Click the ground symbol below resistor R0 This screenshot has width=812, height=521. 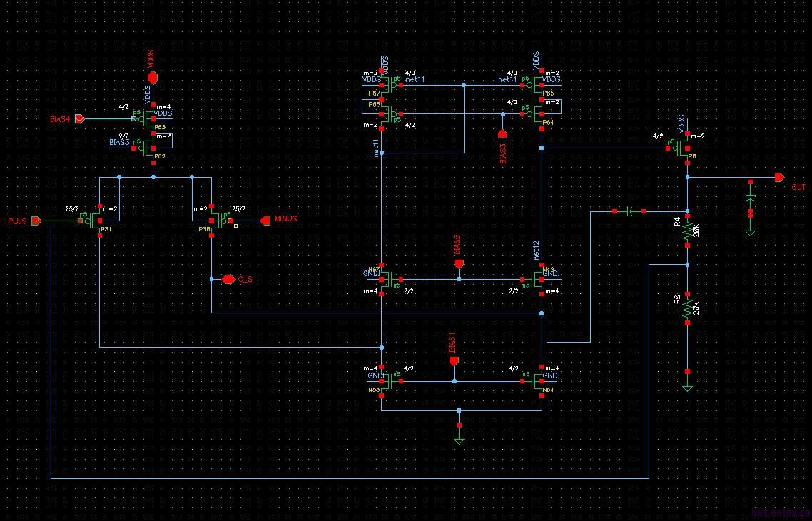point(687,387)
